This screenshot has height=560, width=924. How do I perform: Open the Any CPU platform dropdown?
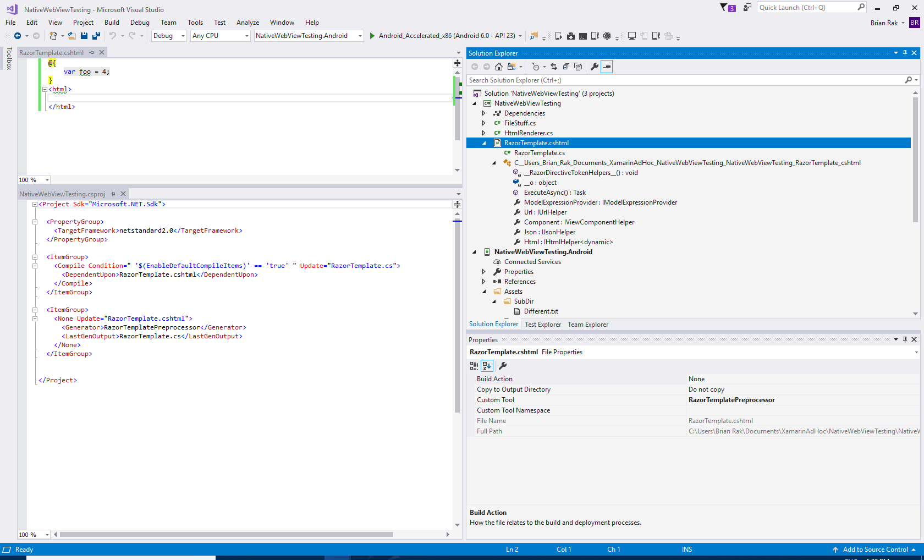click(x=221, y=36)
